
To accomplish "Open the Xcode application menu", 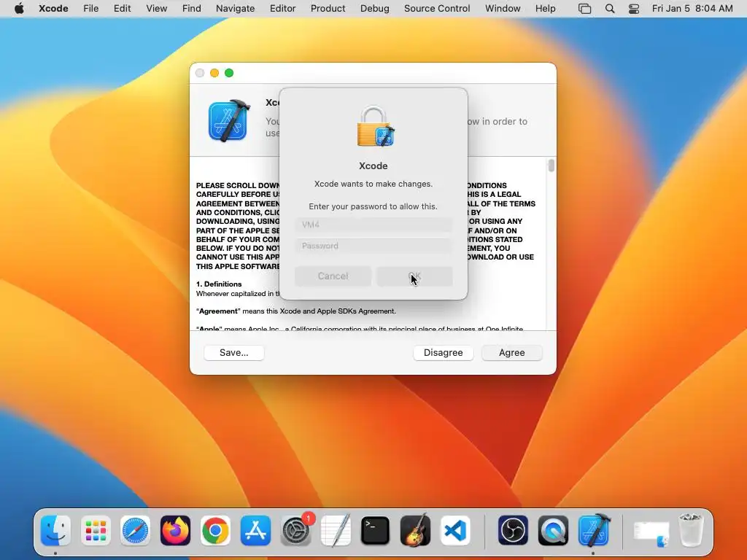I will 53,9.
